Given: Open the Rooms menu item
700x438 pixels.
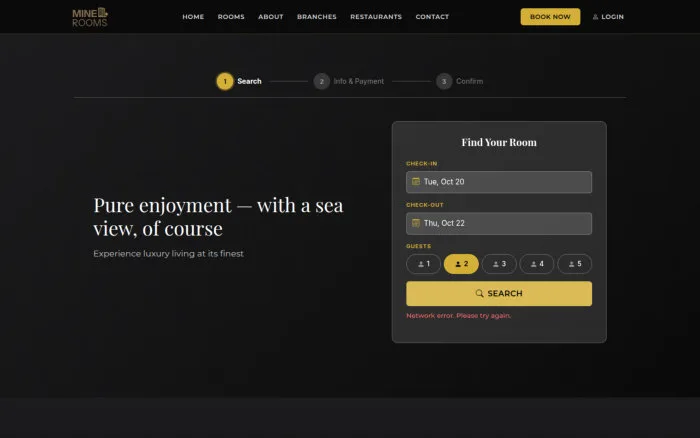Looking at the screenshot, I should [231, 17].
